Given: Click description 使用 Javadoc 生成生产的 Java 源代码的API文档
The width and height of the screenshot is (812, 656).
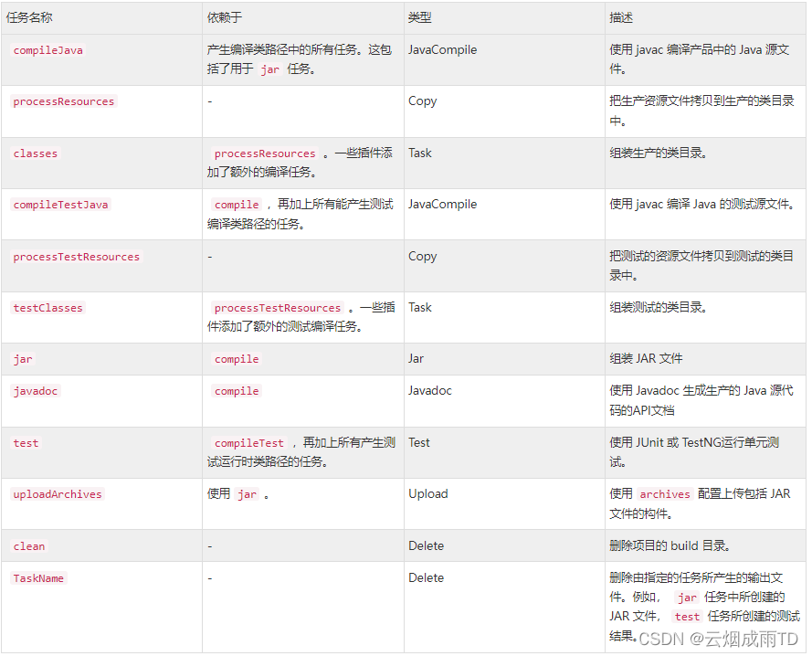Looking at the screenshot, I should [x=701, y=400].
